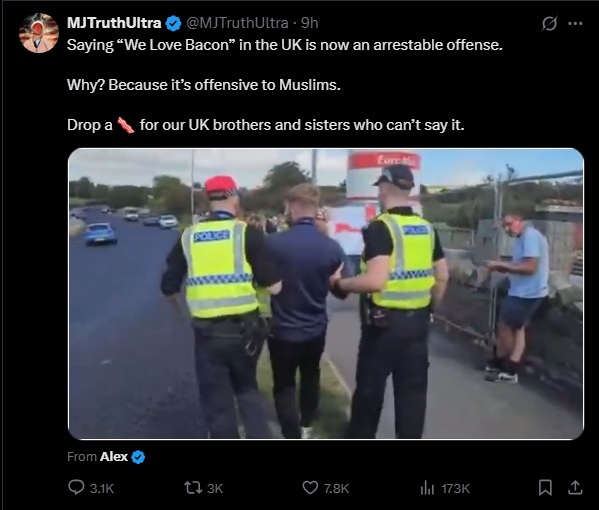599x510 pixels.
Task: Click the verified badge beside MJTruthUltra
Action: pyautogui.click(x=173, y=23)
